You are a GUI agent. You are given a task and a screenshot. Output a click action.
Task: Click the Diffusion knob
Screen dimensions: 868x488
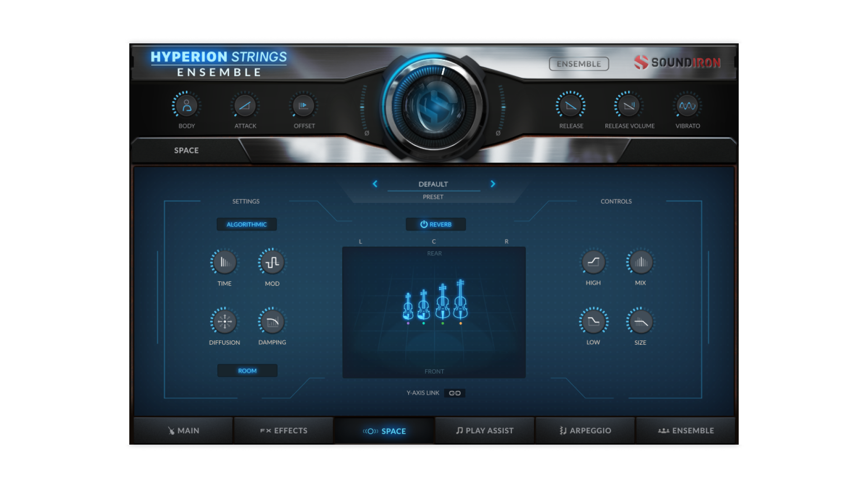224,321
